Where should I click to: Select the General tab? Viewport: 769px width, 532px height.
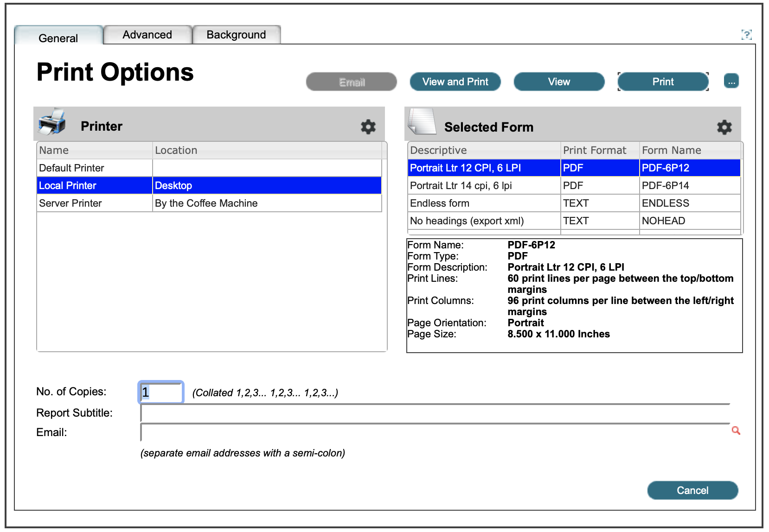coord(58,38)
